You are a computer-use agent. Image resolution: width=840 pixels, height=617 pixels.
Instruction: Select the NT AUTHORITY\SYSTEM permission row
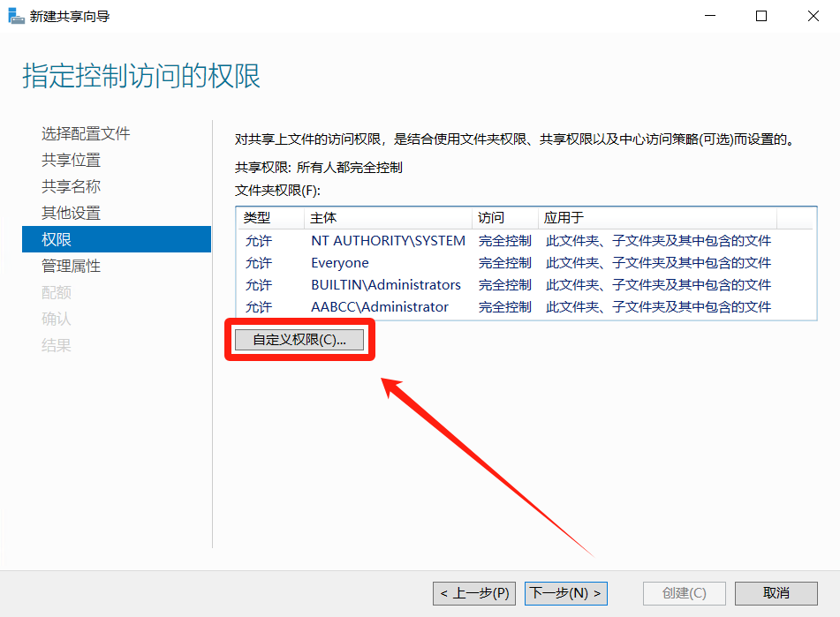[x=388, y=240]
